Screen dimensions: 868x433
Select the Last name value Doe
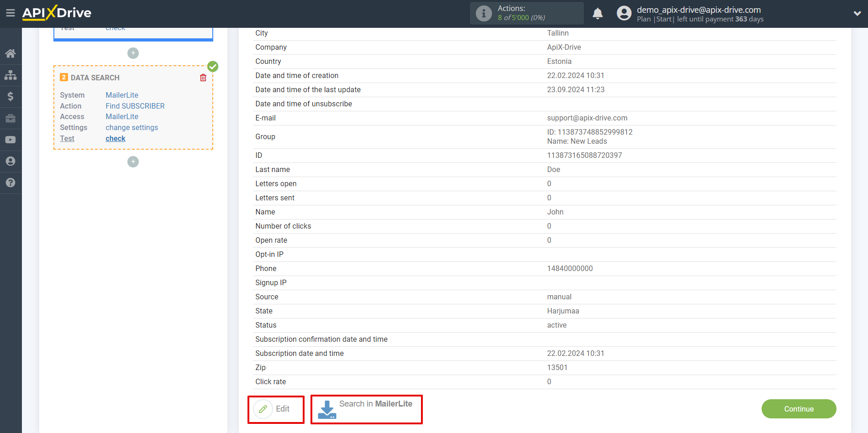[x=553, y=169]
